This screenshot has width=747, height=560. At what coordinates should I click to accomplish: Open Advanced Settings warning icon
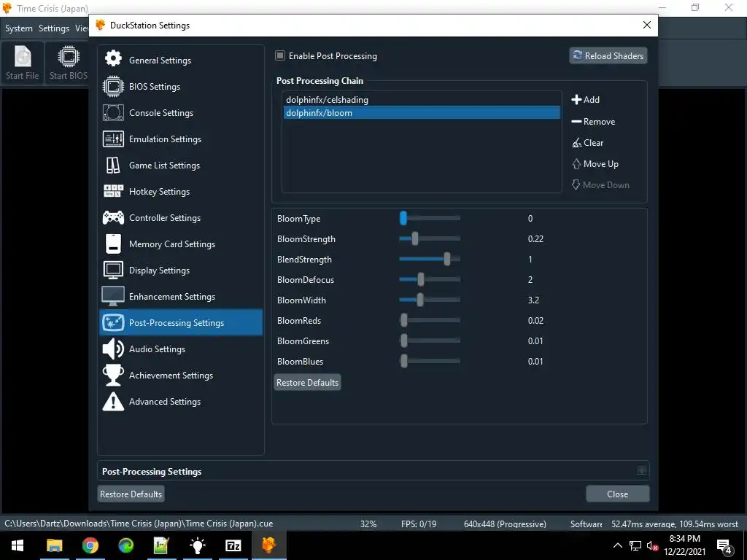pos(113,402)
